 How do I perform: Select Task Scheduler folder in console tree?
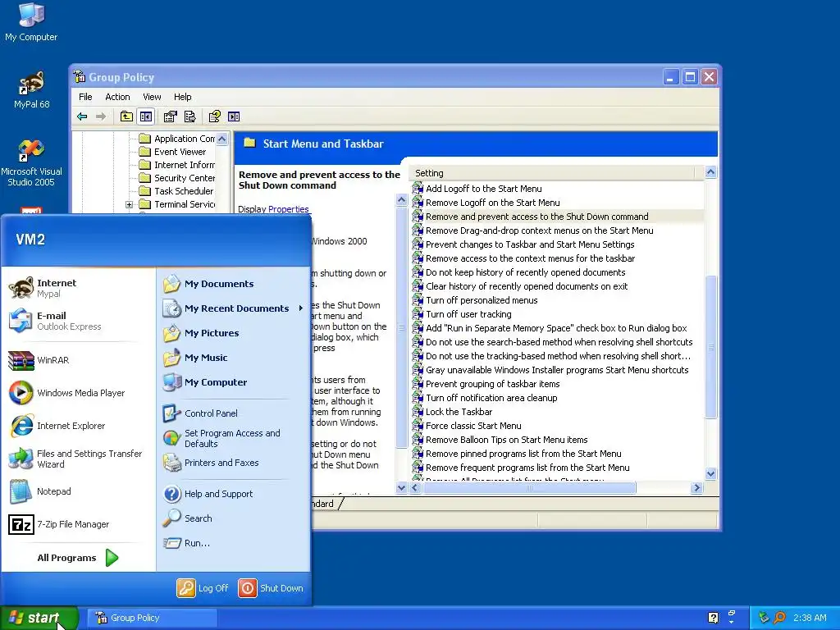176,190
